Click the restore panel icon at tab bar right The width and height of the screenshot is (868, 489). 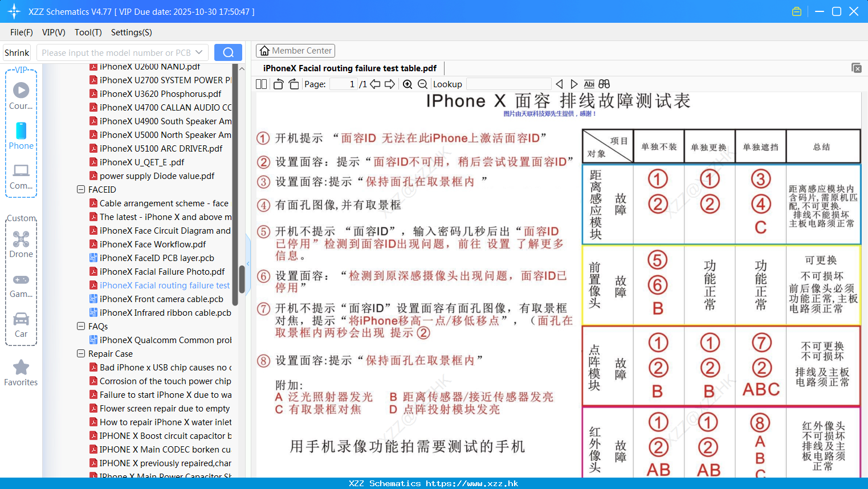857,68
